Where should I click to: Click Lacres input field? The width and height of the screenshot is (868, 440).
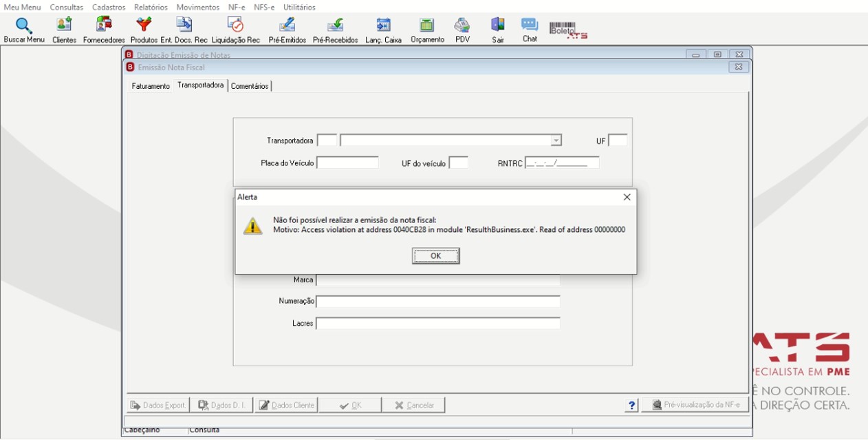438,324
